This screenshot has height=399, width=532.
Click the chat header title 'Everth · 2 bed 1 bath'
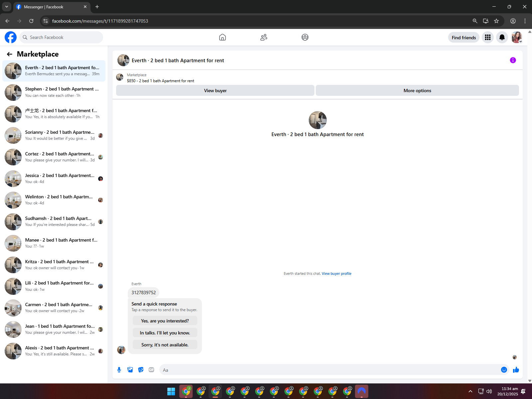(178, 61)
